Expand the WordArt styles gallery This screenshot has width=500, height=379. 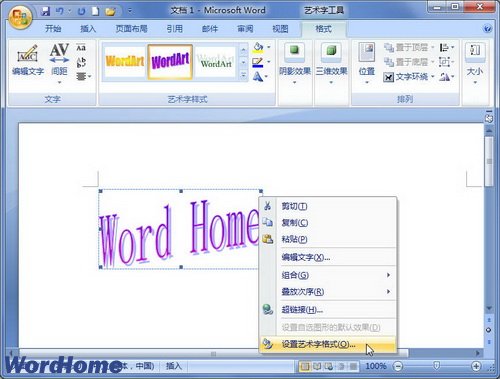click(x=244, y=76)
